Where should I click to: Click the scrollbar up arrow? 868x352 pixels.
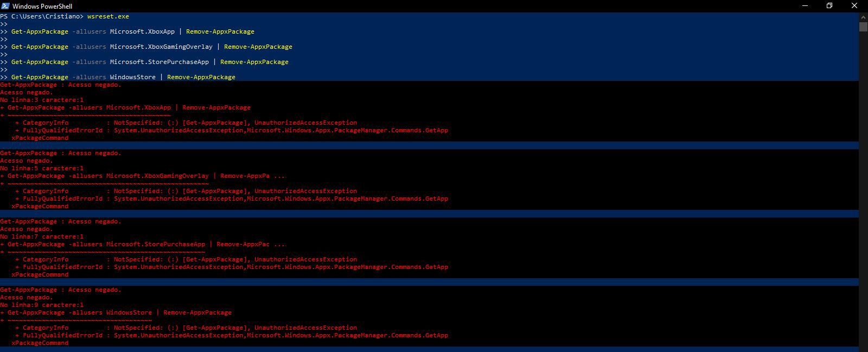coord(863,17)
